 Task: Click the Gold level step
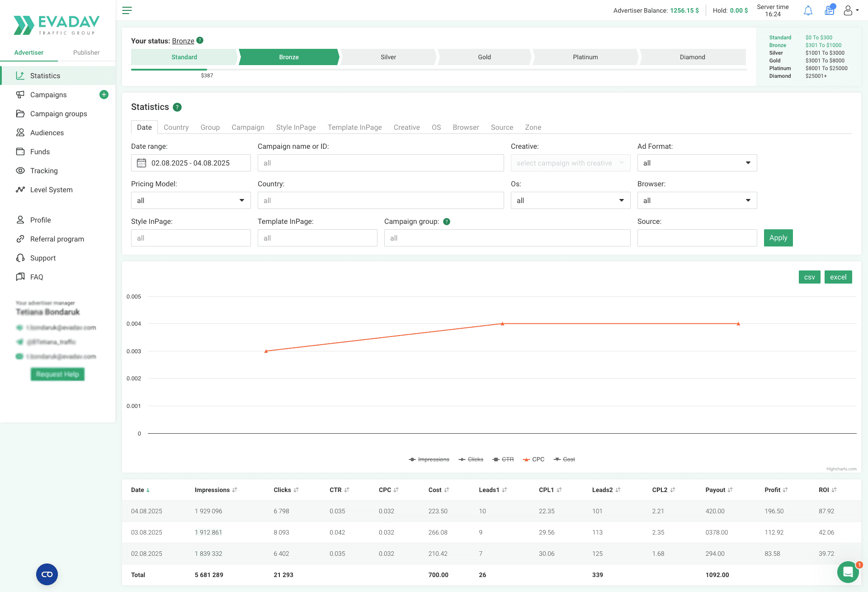(484, 57)
